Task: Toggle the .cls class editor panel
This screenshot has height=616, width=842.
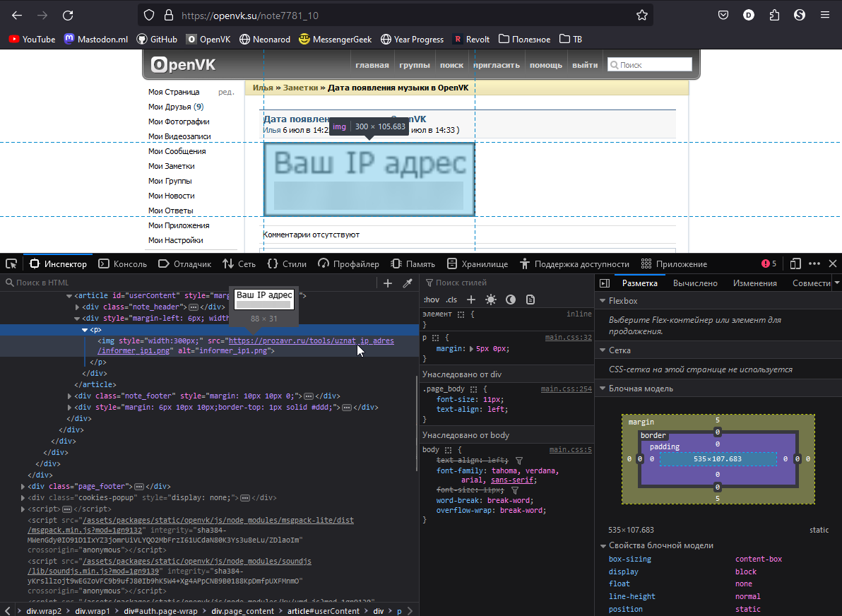Action: [x=451, y=300]
